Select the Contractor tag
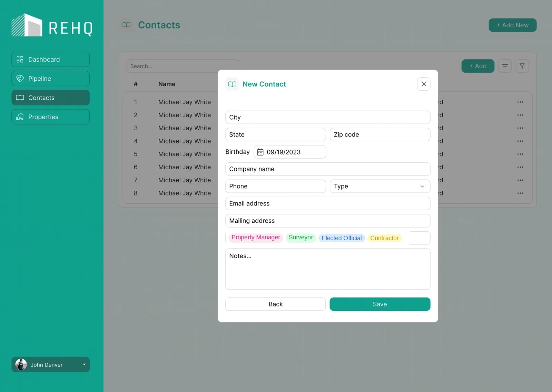 coord(384,238)
